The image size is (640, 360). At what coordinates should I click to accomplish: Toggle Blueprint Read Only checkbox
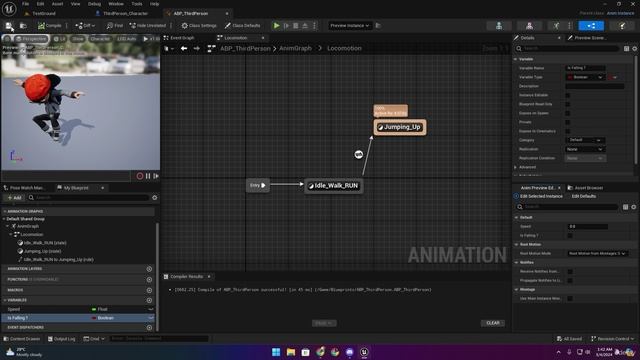(x=568, y=104)
